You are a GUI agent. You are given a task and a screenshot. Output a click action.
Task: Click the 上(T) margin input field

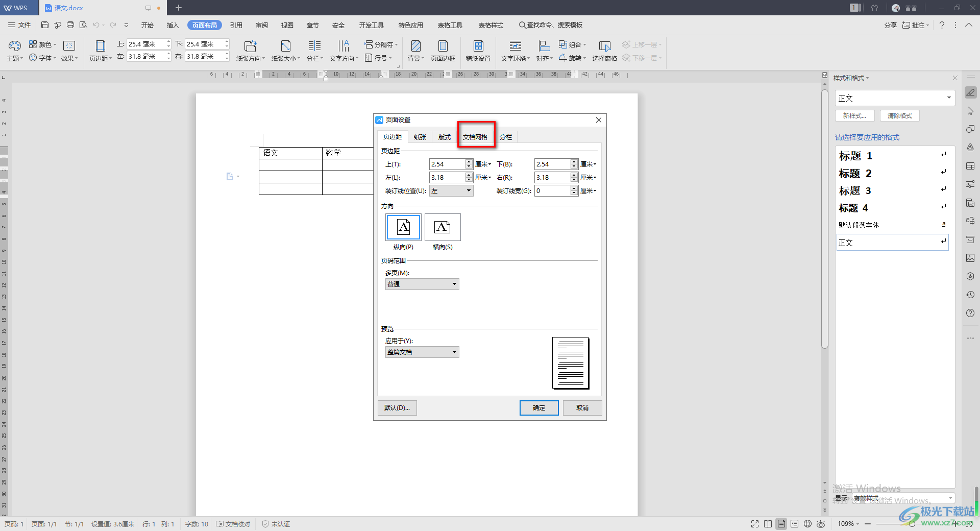[447, 164]
